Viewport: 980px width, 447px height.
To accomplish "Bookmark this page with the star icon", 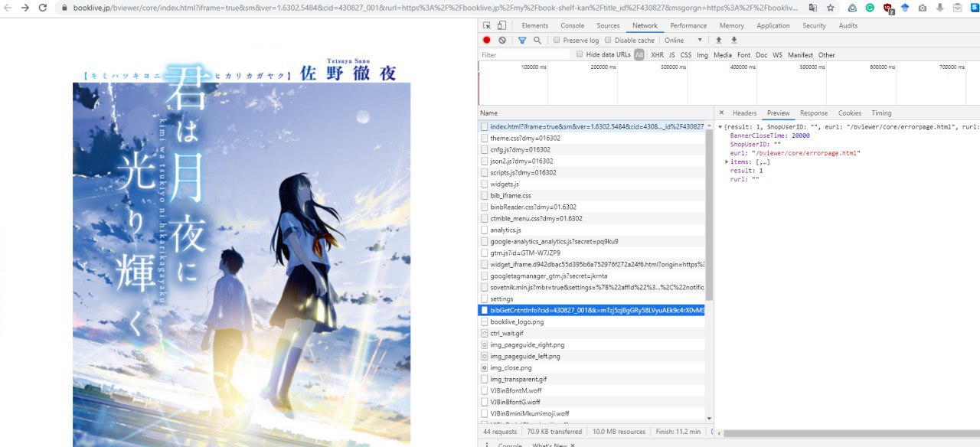I will [830, 8].
